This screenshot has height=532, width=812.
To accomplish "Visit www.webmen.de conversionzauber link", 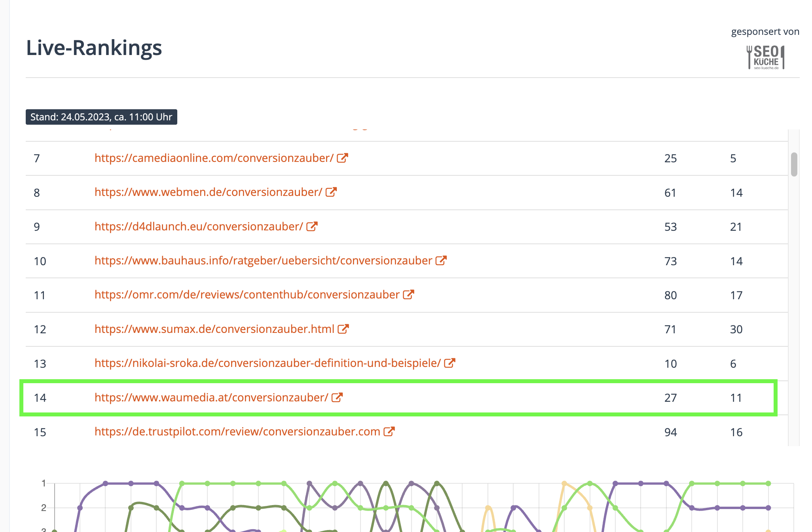I will (209, 192).
